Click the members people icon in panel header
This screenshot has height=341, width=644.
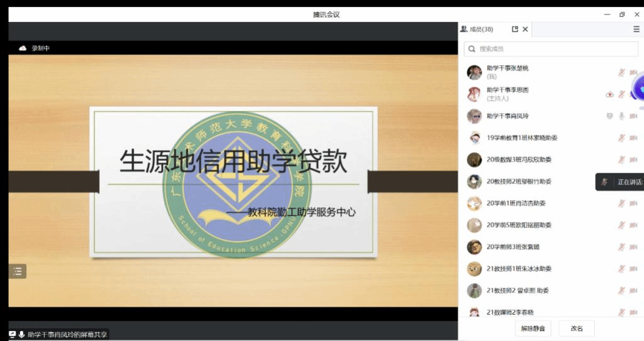coord(464,29)
